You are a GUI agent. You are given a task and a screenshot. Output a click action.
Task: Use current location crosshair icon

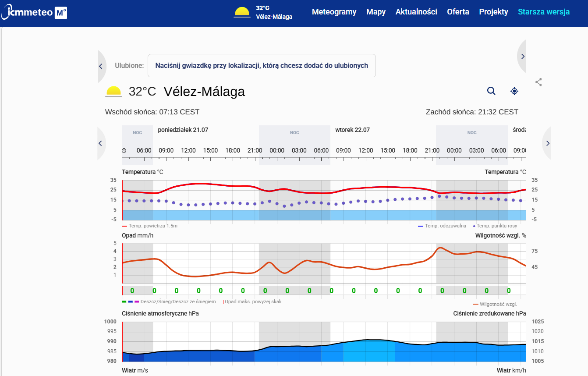coord(514,91)
